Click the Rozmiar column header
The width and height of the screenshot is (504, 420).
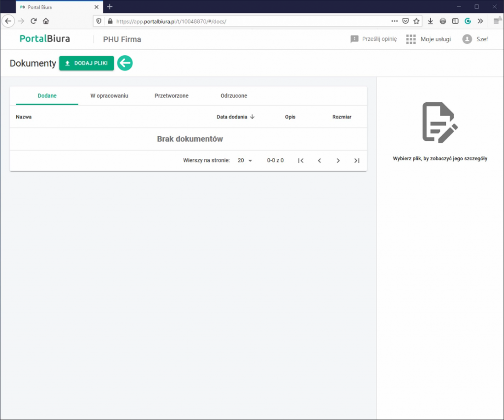coord(342,117)
